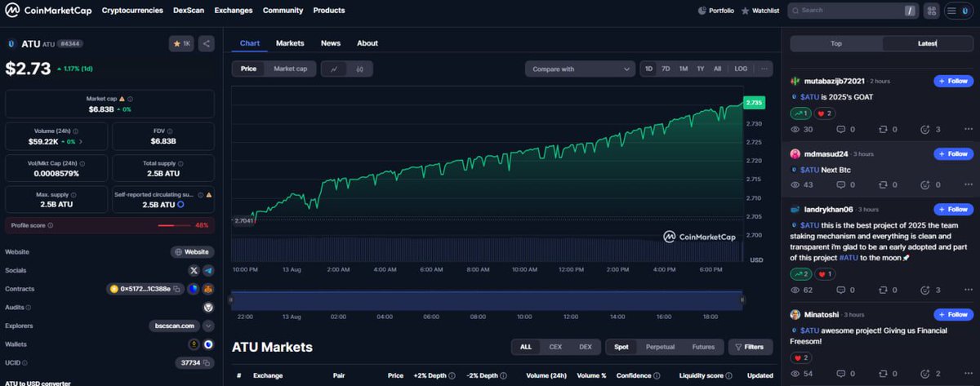Add ATU to watchlist star button
Screen dimensions: 980x386
click(x=181, y=43)
